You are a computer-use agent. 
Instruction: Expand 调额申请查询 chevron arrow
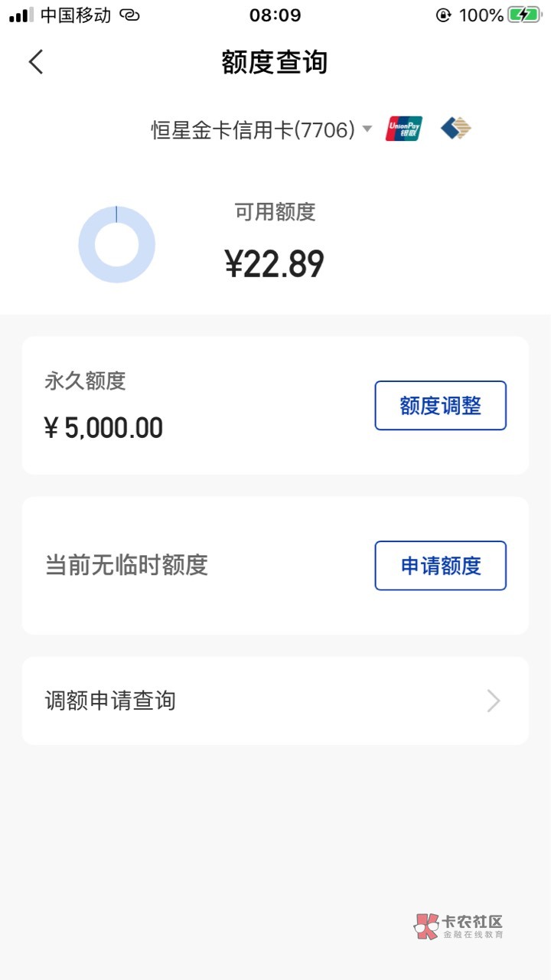coord(494,701)
